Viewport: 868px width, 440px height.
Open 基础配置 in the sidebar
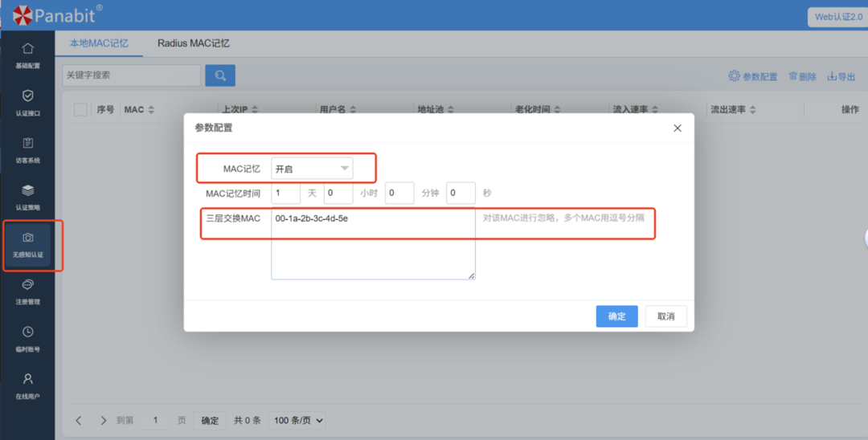click(x=27, y=55)
